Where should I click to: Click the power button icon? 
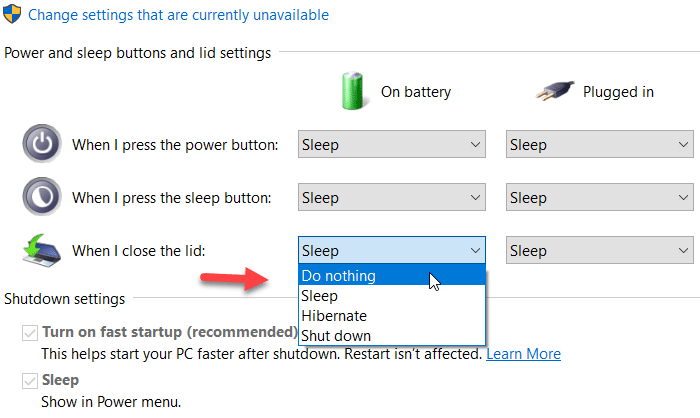[42, 145]
